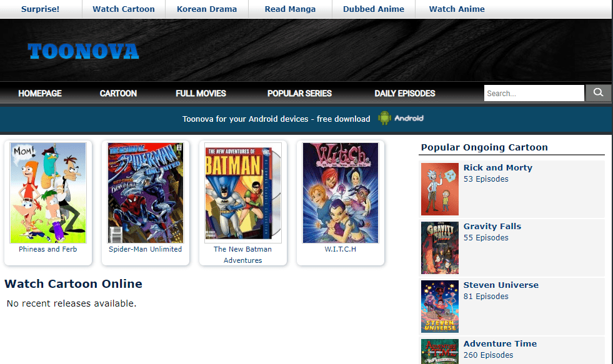Open The New Batman Adventures cover image

pos(243,192)
